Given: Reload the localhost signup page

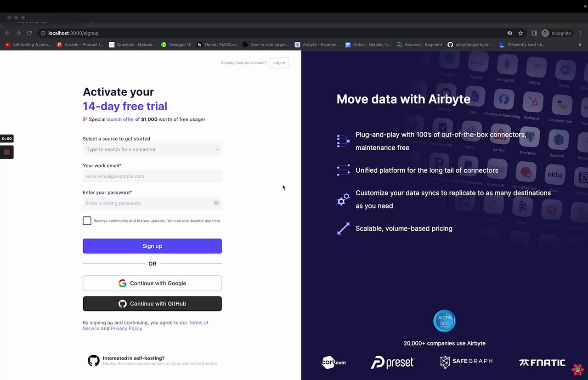Looking at the screenshot, I should (x=29, y=33).
